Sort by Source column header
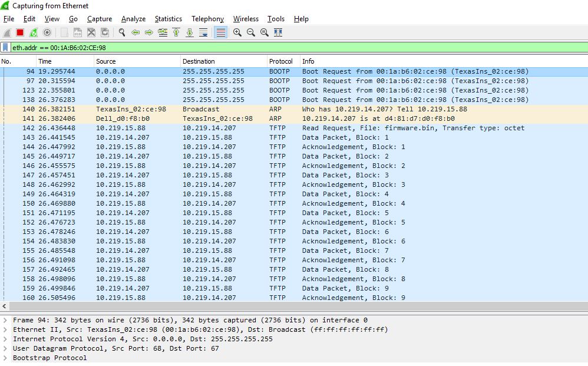 coord(137,61)
